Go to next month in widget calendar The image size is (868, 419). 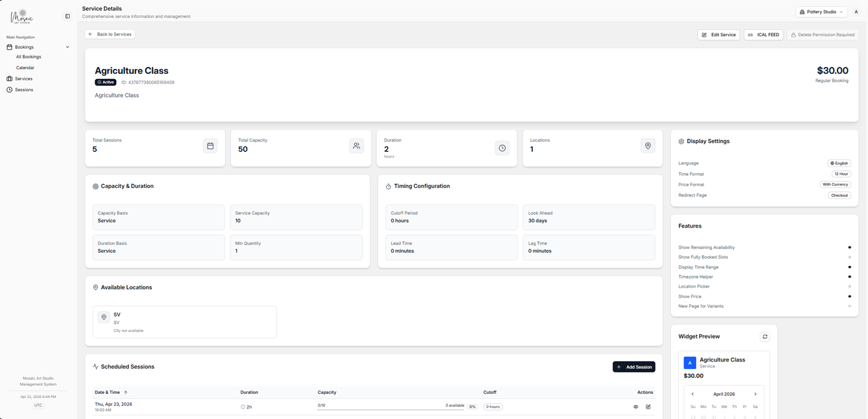point(755,394)
